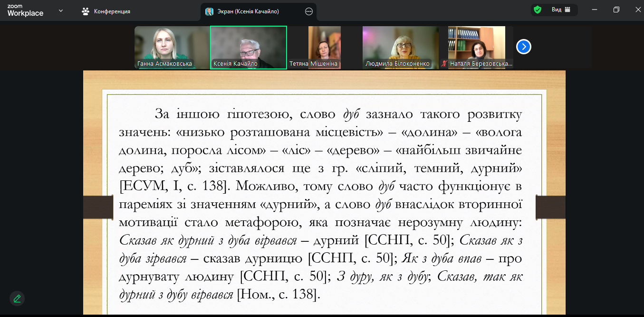644x317 pixels.
Task: Click Ксенія Качайло's highlighted video thumbnail
Action: click(x=248, y=47)
